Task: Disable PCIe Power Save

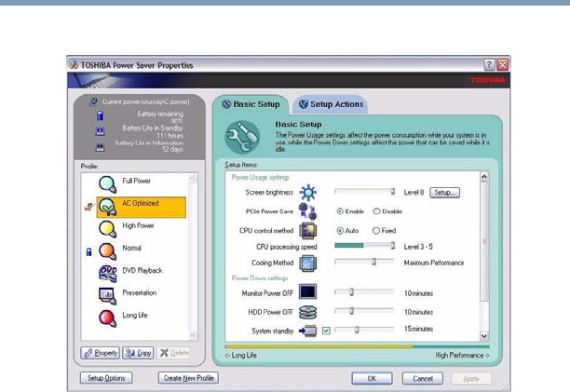Action: (x=376, y=211)
